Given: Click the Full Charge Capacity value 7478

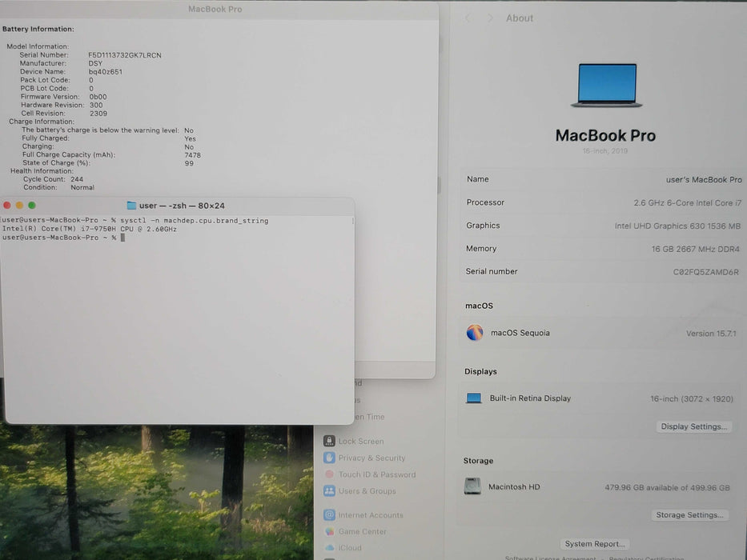Looking at the screenshot, I should pyautogui.click(x=192, y=155).
